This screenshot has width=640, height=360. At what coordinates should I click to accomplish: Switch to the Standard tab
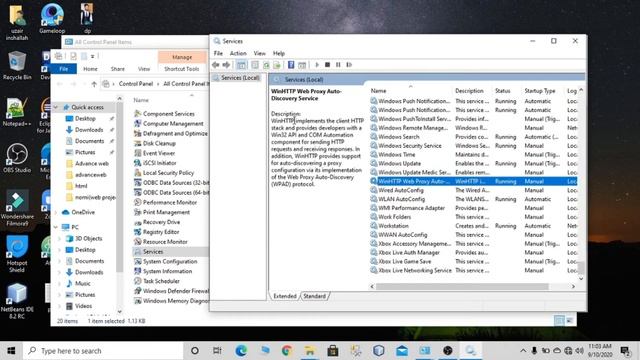pyautogui.click(x=314, y=296)
